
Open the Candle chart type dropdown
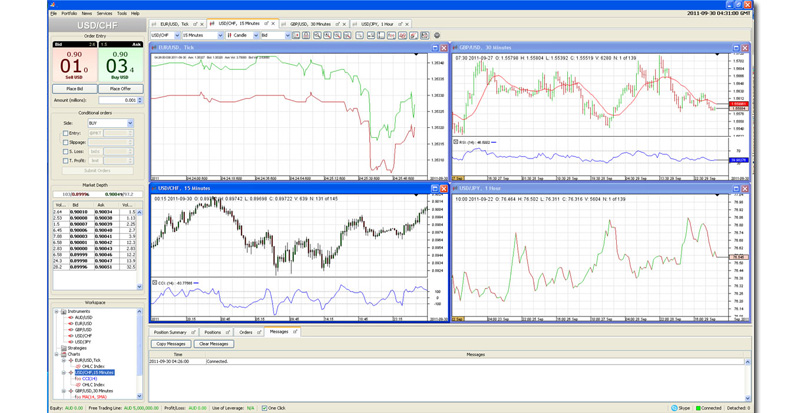click(x=256, y=35)
